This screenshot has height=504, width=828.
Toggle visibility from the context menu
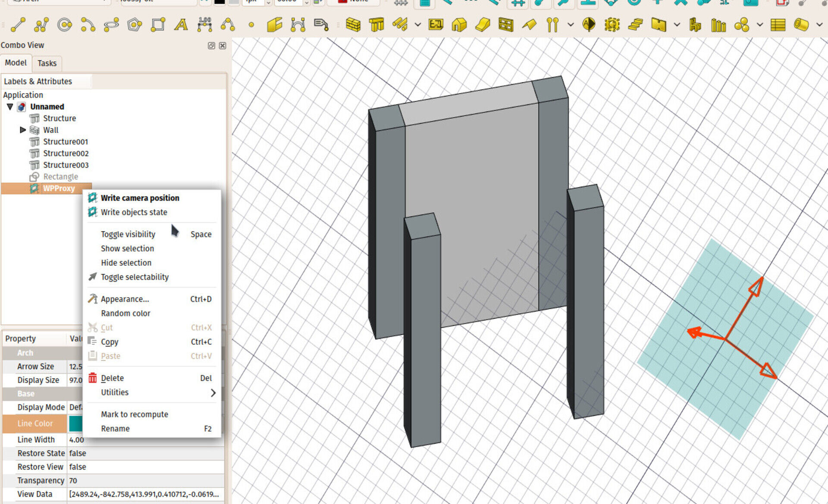coord(128,234)
